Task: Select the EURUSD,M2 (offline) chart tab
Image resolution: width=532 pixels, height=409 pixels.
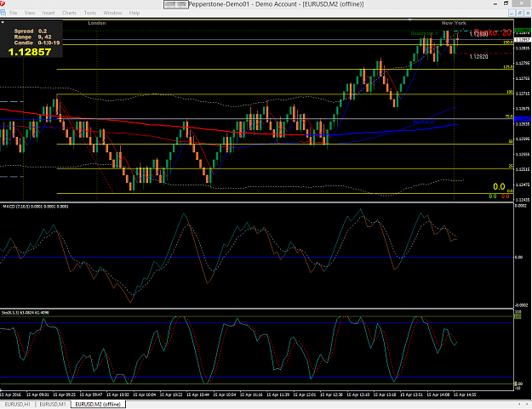Action: click(x=98, y=404)
